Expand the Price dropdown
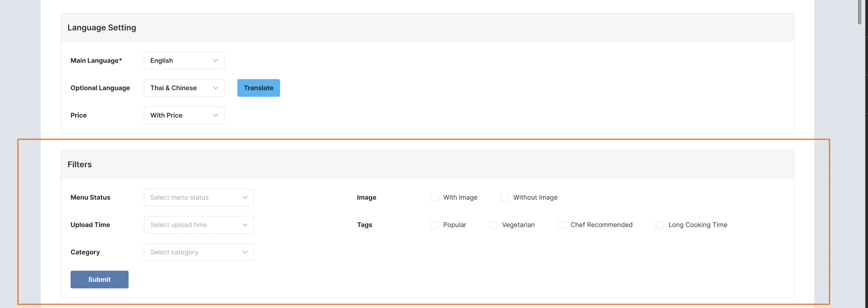Image resolution: width=868 pixels, height=308 pixels. coord(184,115)
